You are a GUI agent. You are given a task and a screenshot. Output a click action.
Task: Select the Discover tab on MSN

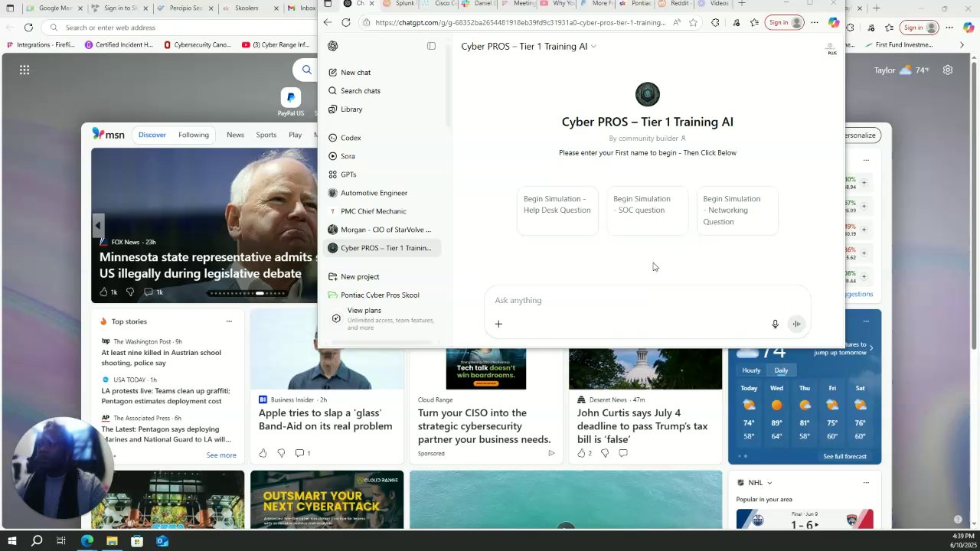[x=152, y=135]
